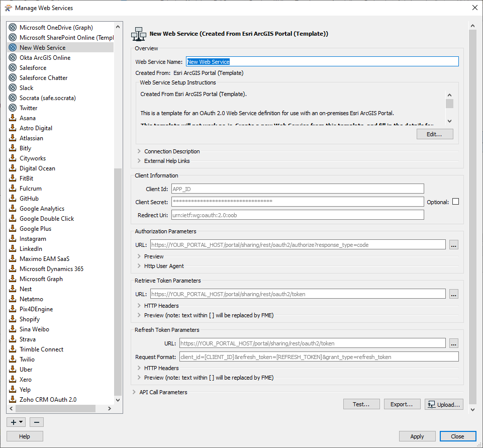This screenshot has width=483, height=448.
Task: Click the services list horizontal scrollbar
Action: (x=55, y=408)
